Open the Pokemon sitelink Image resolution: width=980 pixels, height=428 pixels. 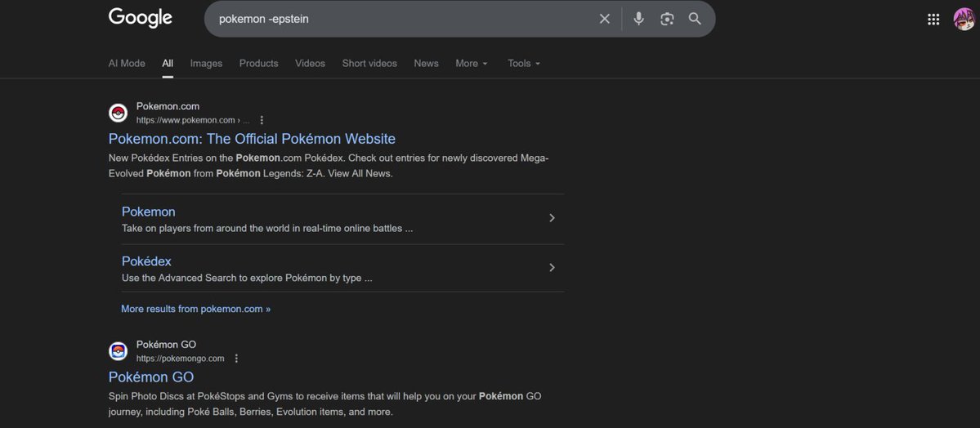click(x=149, y=212)
